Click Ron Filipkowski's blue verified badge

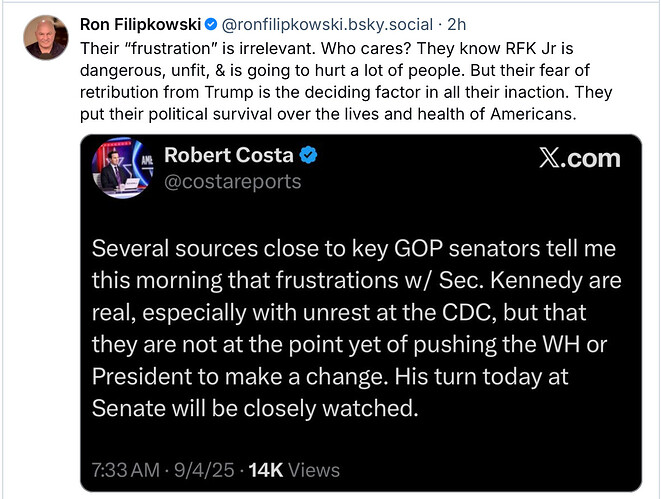211,24
